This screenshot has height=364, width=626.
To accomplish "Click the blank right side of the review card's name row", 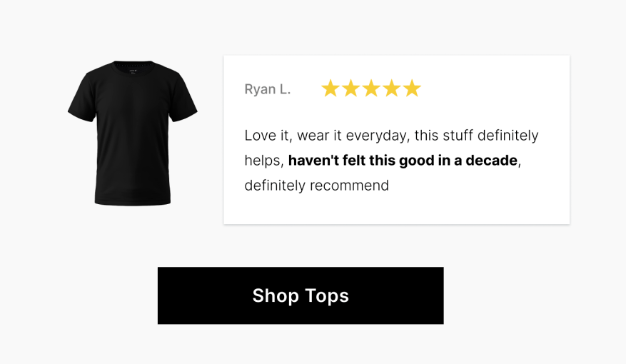I will tap(493, 89).
